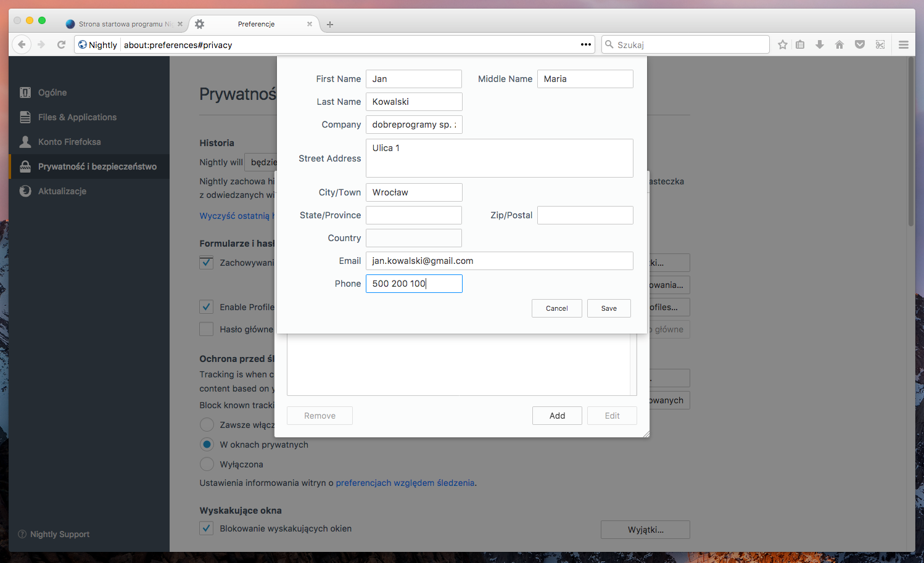The width and height of the screenshot is (924, 563).
Task: Click the Edit button in profiles dialog
Action: click(x=612, y=416)
